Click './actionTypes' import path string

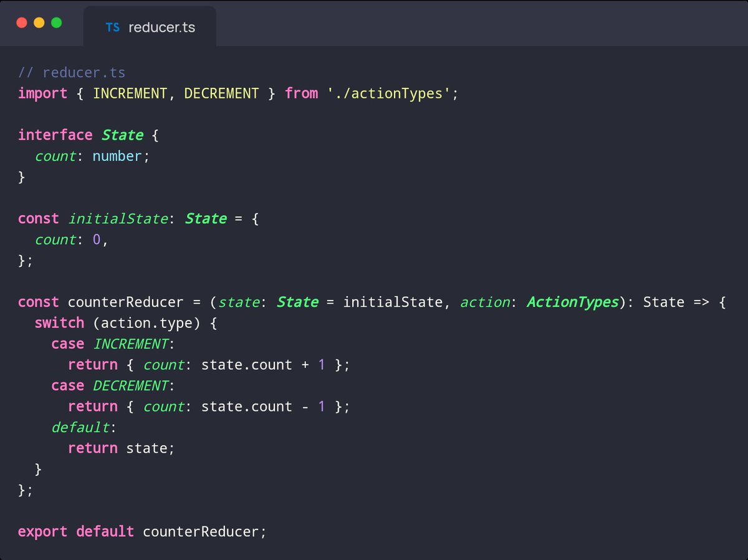(x=389, y=94)
